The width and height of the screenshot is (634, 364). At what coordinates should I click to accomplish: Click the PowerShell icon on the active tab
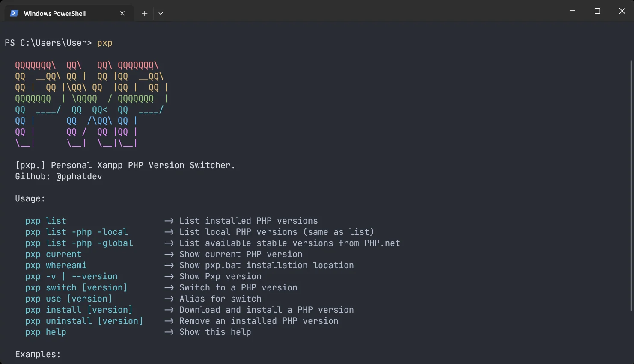[14, 13]
